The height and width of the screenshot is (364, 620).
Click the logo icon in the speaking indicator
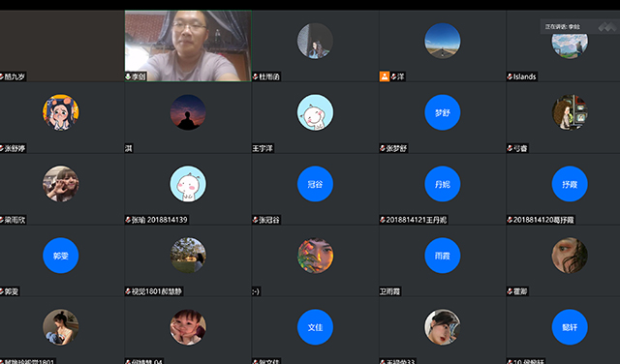pos(606,27)
